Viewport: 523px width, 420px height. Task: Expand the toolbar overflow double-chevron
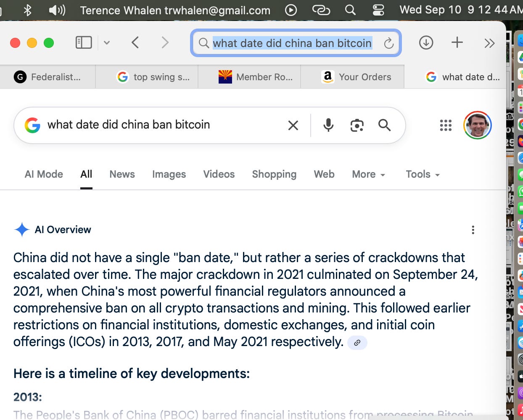[x=489, y=43]
